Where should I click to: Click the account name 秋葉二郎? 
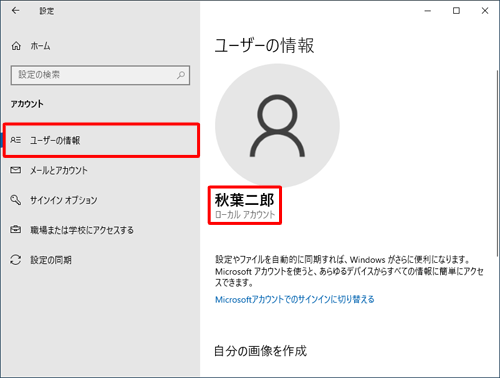click(x=244, y=200)
